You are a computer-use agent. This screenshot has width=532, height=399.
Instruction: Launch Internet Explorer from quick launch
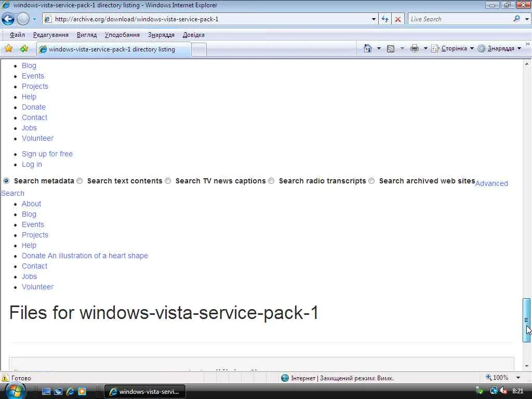(70, 392)
